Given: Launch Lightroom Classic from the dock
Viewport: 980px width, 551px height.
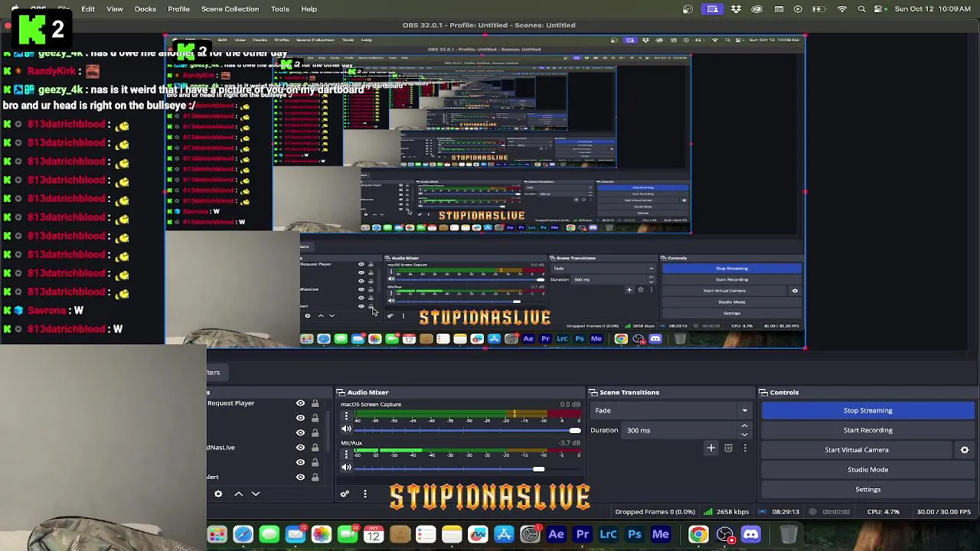Looking at the screenshot, I should (x=608, y=535).
